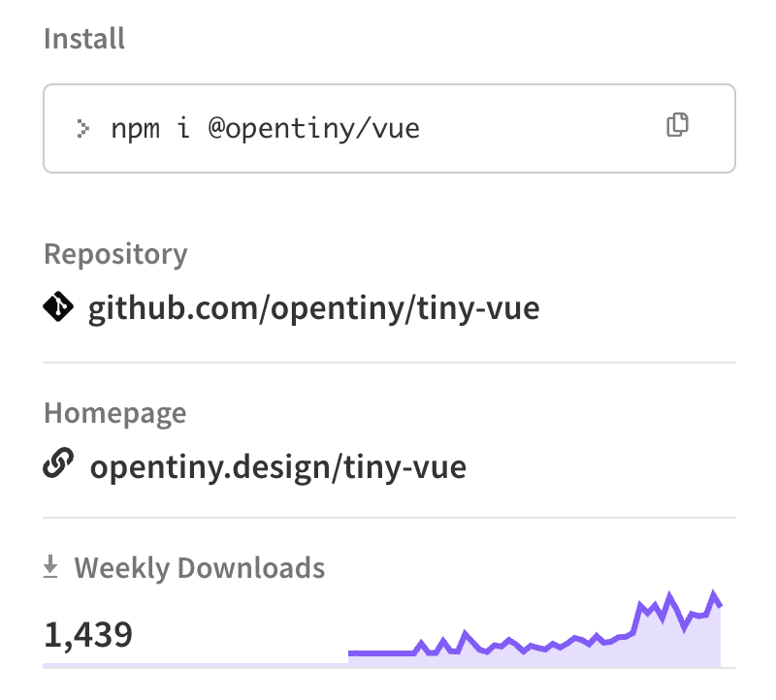The image size is (776, 700).
Task: Click the Weekly Downloads label
Action: 200,567
